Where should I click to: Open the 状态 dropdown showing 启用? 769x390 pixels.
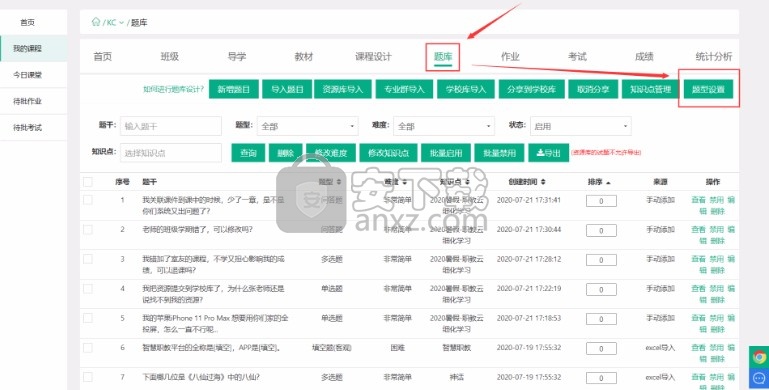[581, 126]
